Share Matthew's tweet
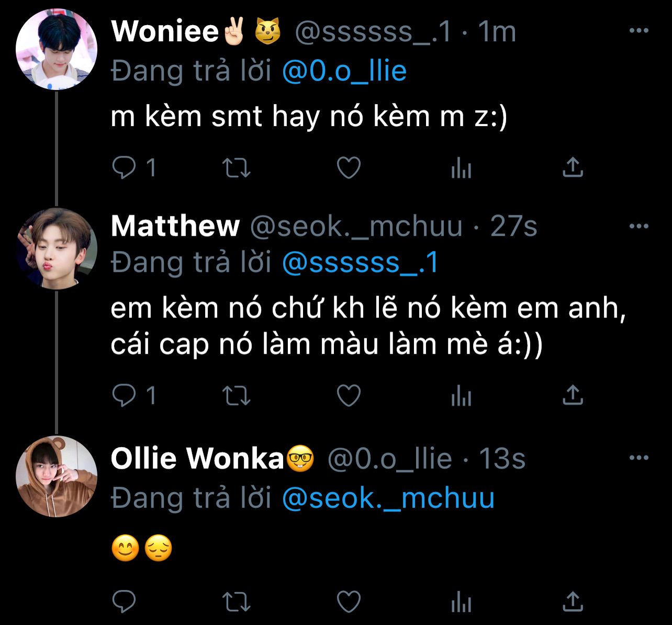Image resolution: width=672 pixels, height=625 pixels. [x=573, y=395]
